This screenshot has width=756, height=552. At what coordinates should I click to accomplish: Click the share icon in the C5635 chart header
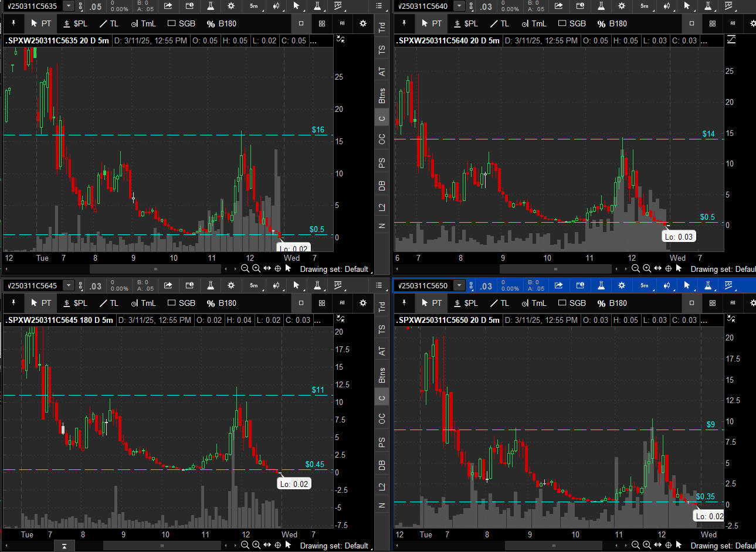point(168,6)
